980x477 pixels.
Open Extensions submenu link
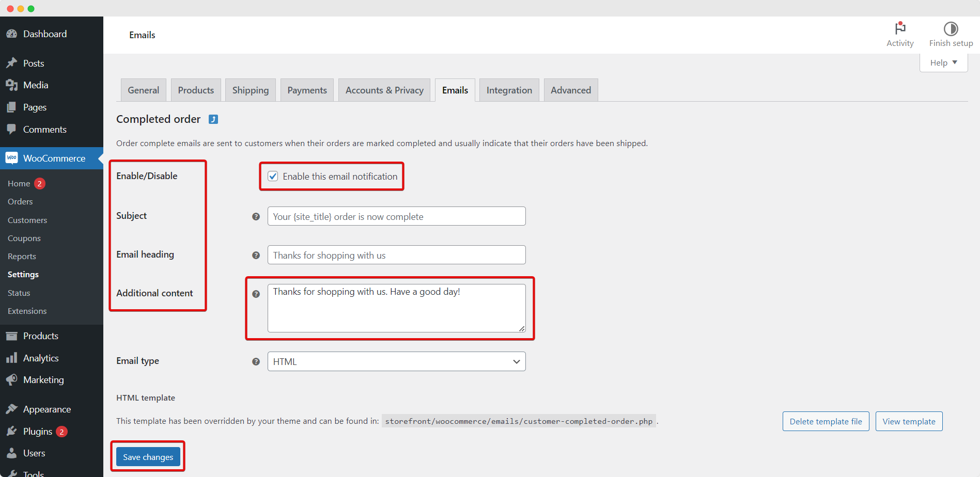27,311
